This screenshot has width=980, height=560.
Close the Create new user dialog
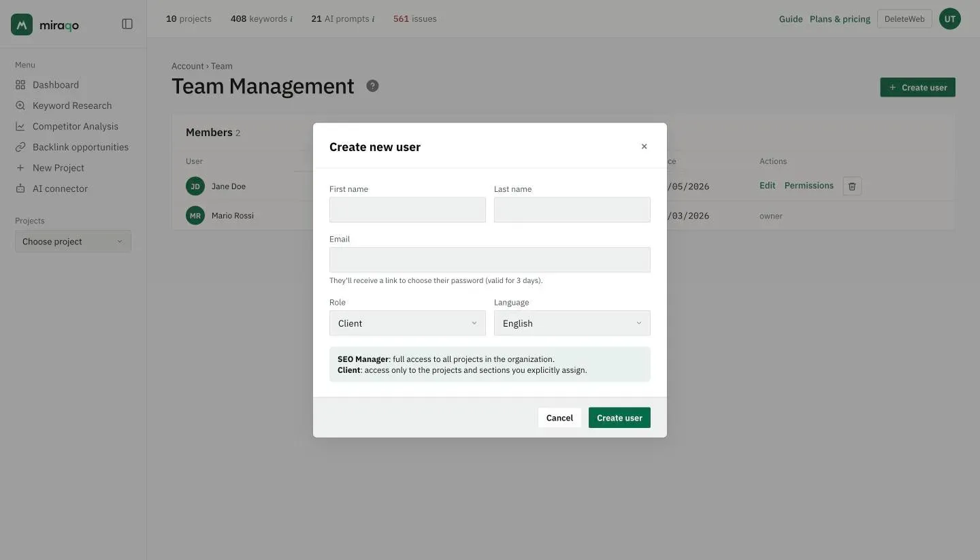pyautogui.click(x=644, y=146)
